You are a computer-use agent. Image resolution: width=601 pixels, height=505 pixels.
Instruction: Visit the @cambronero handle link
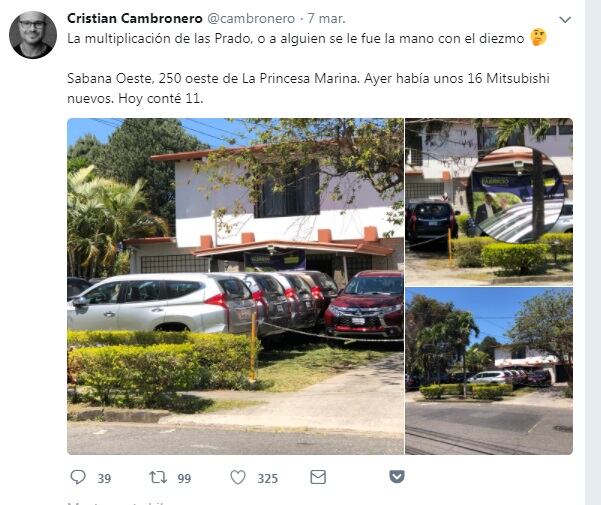(251, 18)
